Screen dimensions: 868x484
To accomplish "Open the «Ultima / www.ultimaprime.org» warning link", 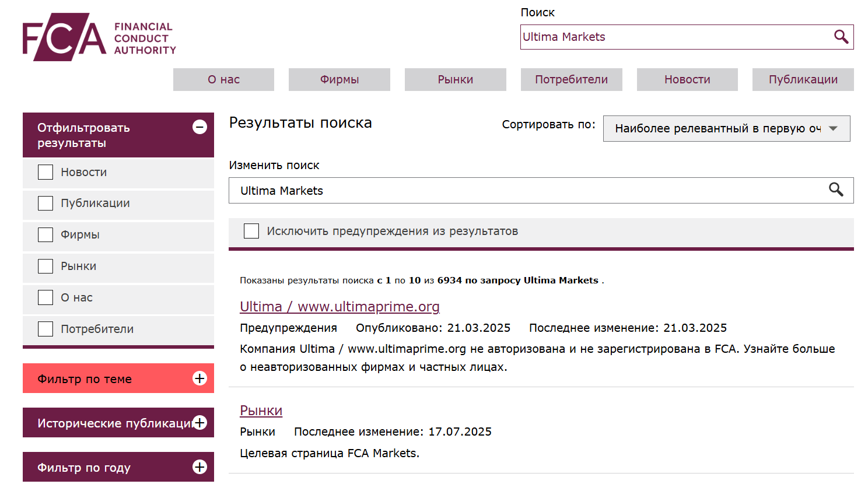I will tap(340, 306).
